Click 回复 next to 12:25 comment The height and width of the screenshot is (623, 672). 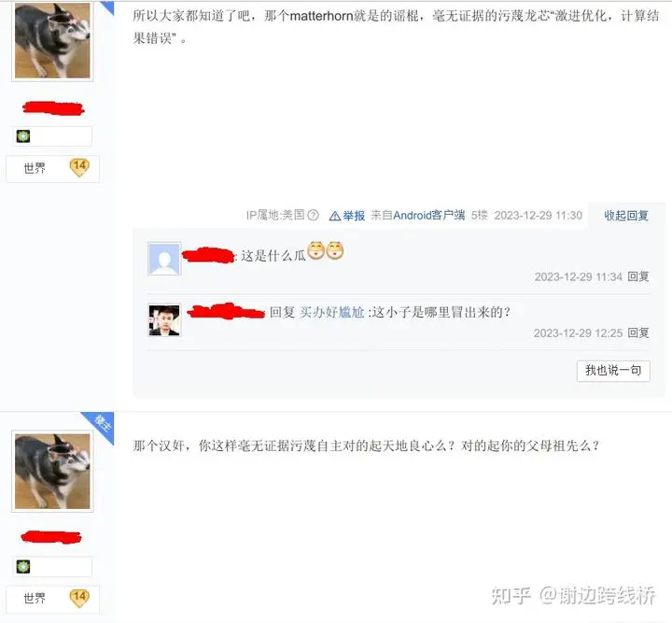tap(638, 333)
